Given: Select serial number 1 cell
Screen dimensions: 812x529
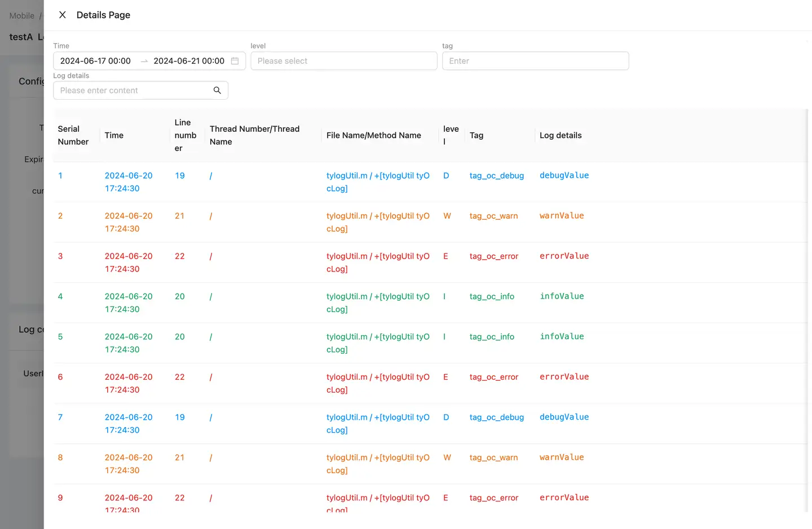Looking at the screenshot, I should [x=60, y=176].
